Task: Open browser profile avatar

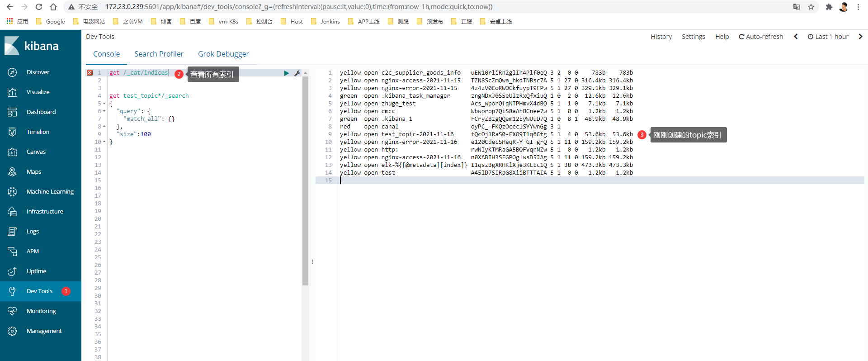Action: pos(844,7)
